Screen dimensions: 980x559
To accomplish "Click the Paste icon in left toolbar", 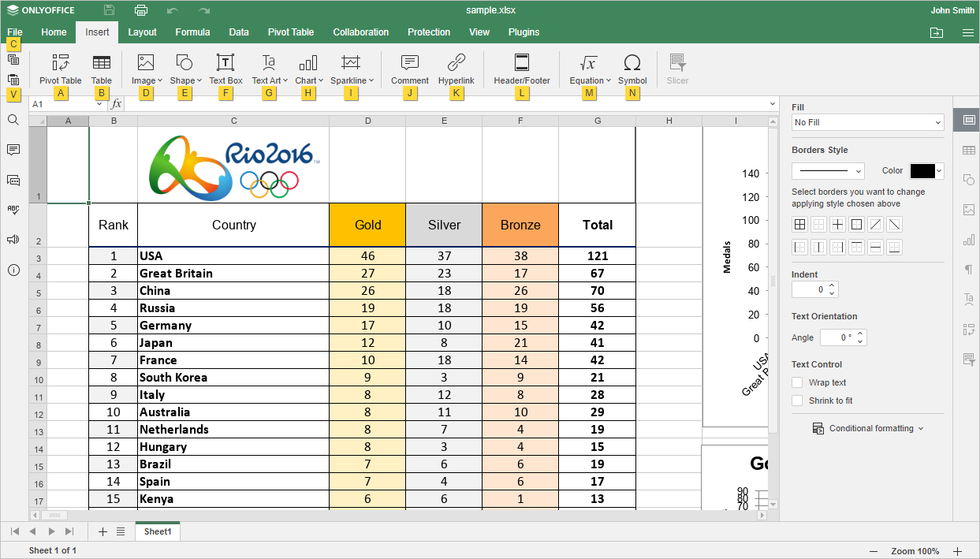I will tap(13, 80).
